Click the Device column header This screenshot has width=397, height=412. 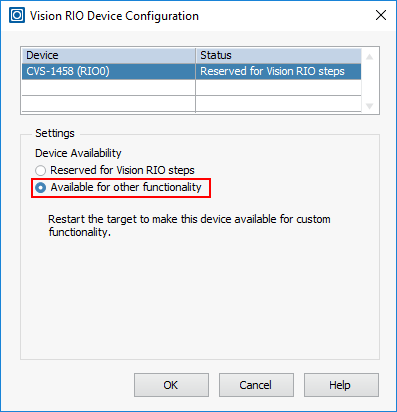(x=108, y=55)
